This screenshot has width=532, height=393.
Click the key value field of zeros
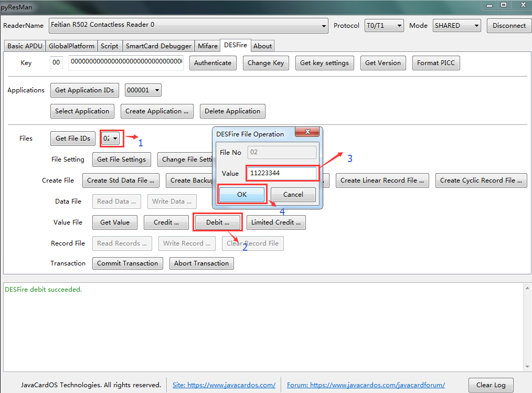pyautogui.click(x=126, y=62)
